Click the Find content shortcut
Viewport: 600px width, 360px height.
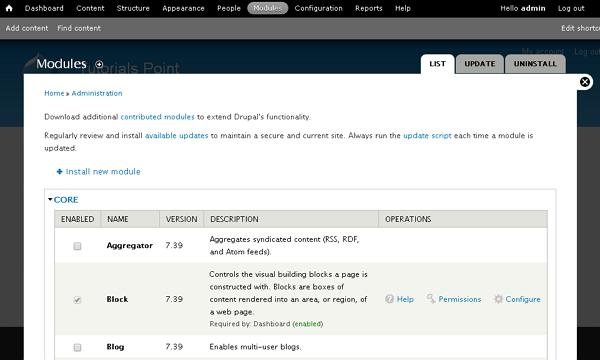79,28
